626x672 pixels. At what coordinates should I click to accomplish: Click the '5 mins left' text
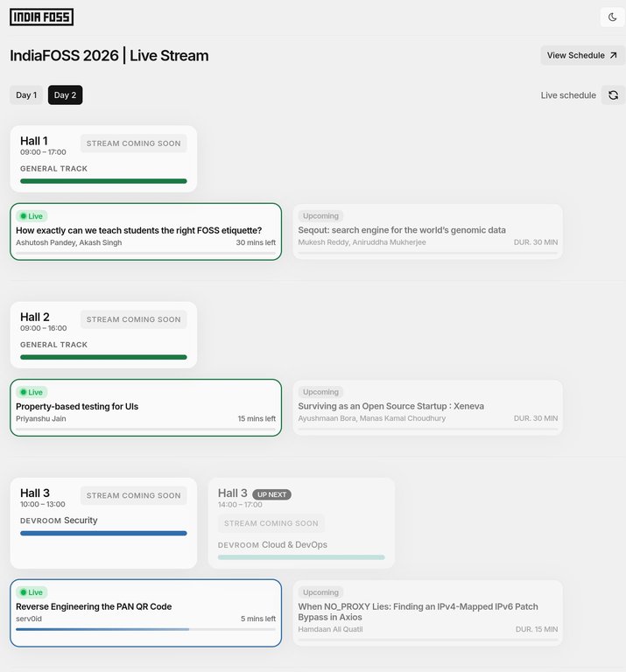(258, 619)
